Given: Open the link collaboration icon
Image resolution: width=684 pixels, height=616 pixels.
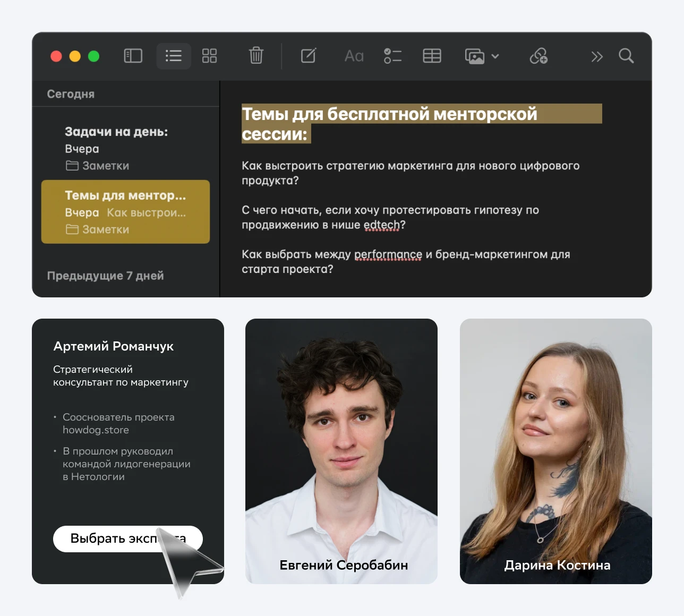Looking at the screenshot, I should [x=538, y=56].
